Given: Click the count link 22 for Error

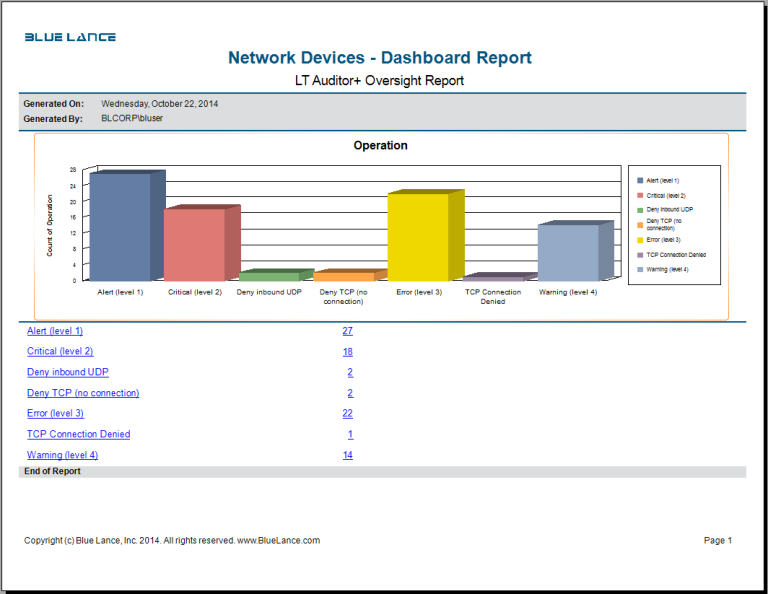Looking at the screenshot, I should [x=348, y=413].
